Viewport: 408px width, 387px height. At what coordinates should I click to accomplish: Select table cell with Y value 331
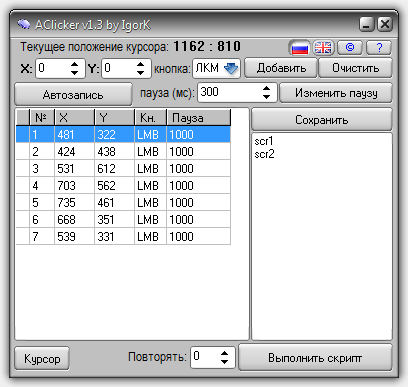coord(114,237)
